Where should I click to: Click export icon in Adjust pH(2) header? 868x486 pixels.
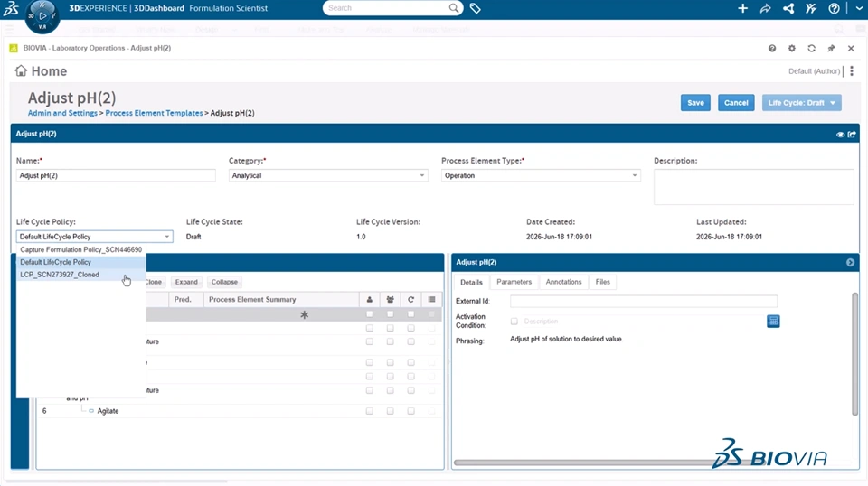tap(852, 135)
